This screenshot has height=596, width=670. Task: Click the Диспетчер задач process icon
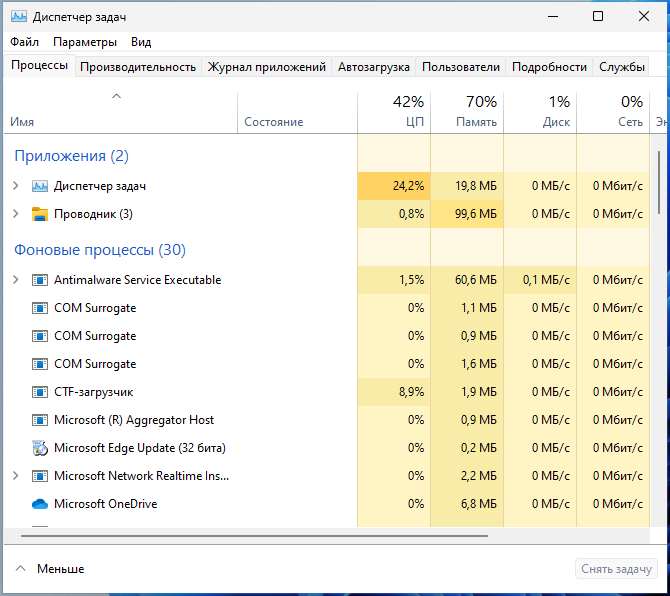click(x=40, y=186)
